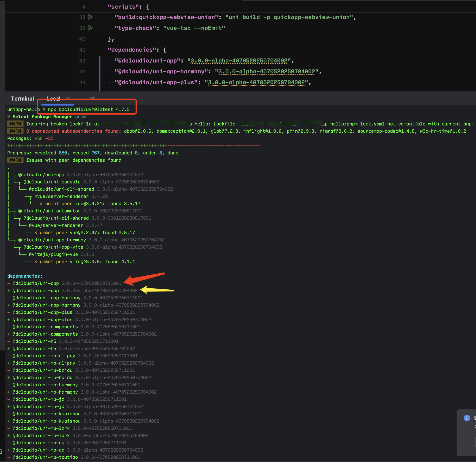Click the added "@dcloudio/uni-mp-baidu" dependency line

pos(79,378)
